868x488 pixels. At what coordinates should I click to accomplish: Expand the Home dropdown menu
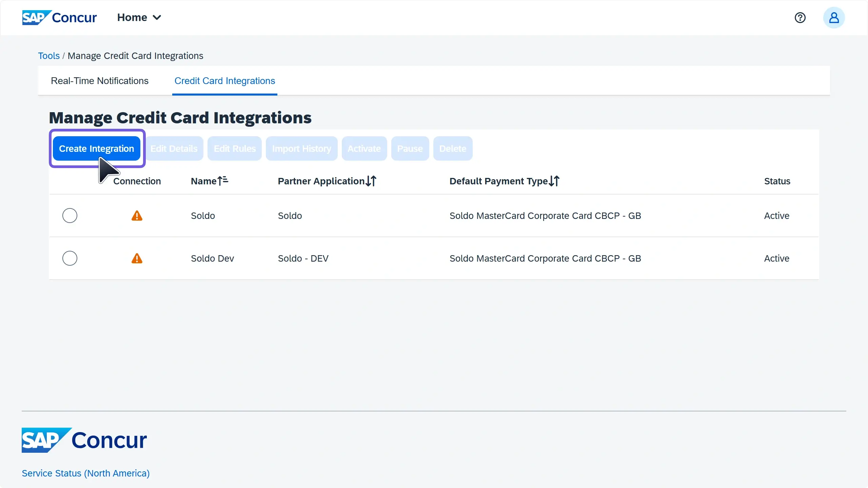click(139, 18)
